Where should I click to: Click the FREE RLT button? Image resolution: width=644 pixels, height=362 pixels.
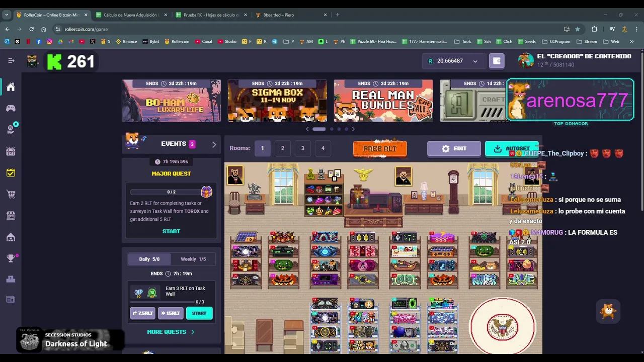click(x=380, y=148)
